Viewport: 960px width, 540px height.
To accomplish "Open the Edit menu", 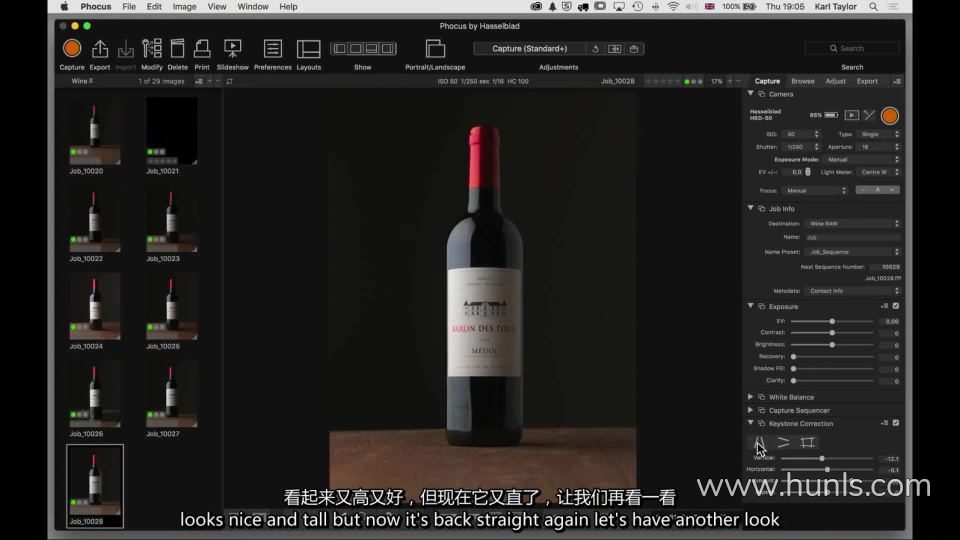I will [154, 7].
